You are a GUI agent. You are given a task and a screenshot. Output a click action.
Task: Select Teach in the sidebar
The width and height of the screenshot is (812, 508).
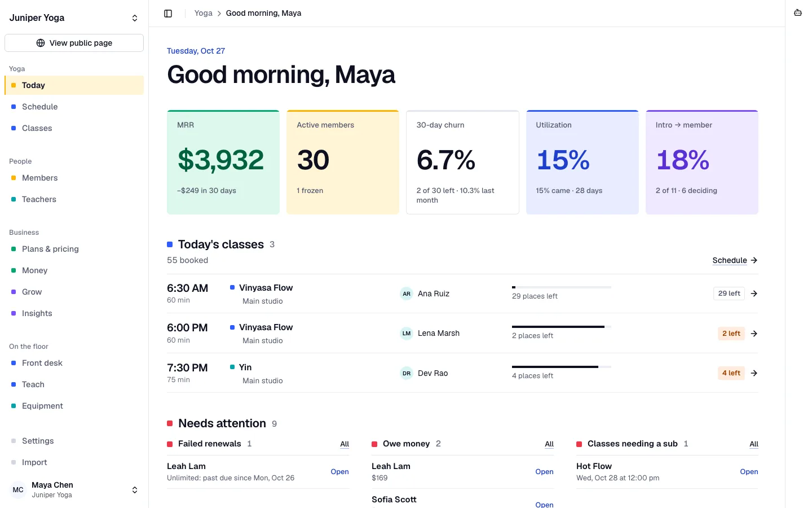[x=74, y=384]
